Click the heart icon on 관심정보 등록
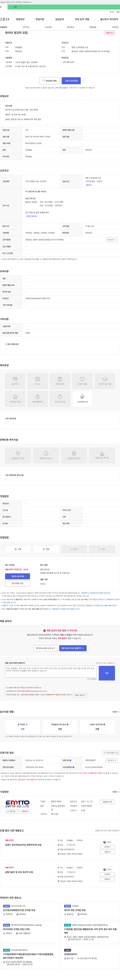 pos(44,81)
